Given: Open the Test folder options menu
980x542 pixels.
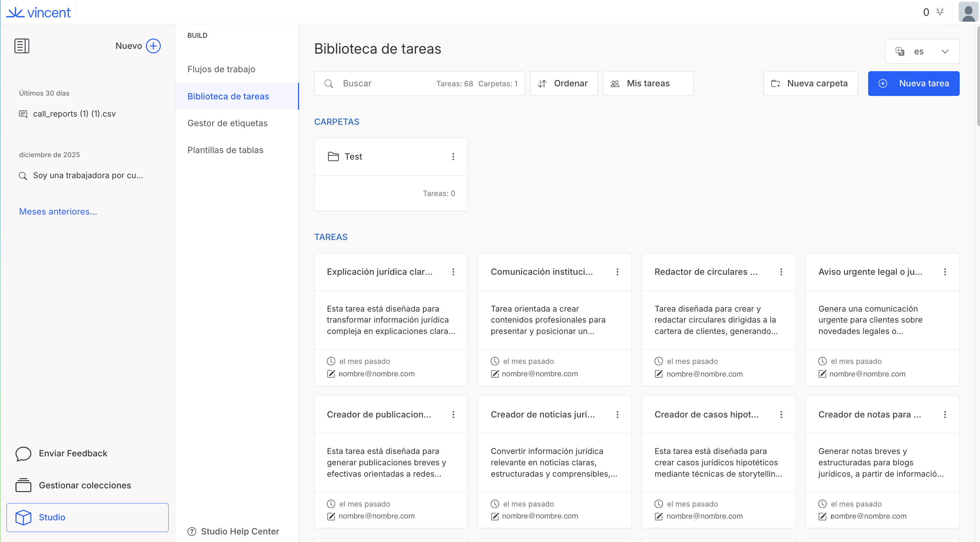Looking at the screenshot, I should 453,156.
